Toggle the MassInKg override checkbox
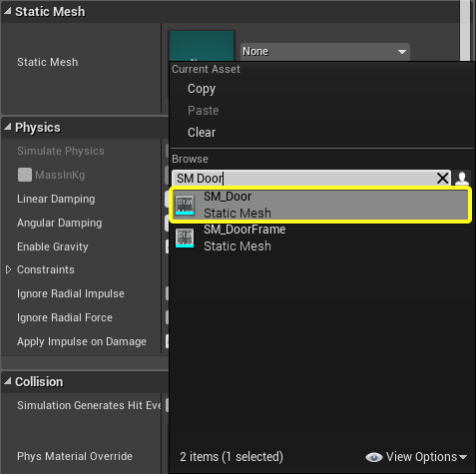 click(x=25, y=175)
